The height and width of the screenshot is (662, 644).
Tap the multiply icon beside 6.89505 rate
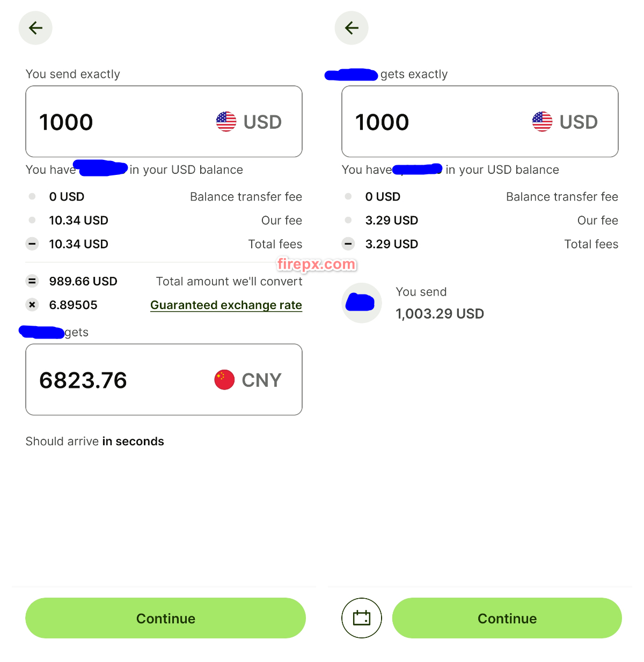[32, 305]
